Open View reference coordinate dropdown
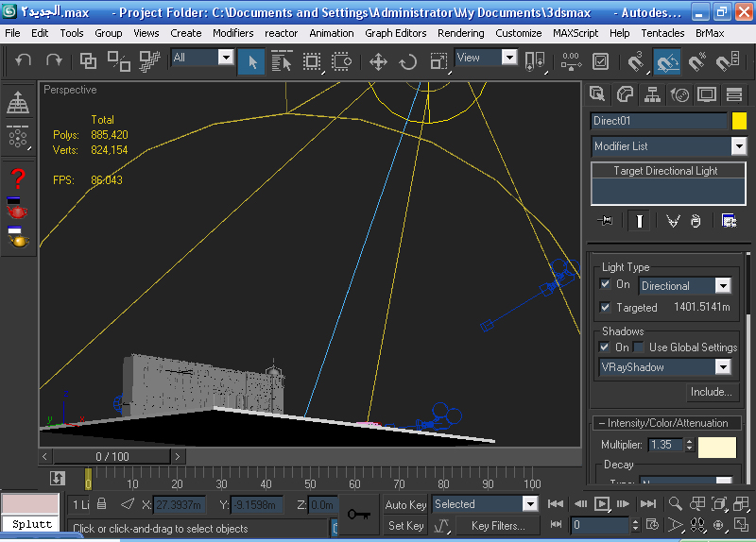Image resolution: width=756 pixels, height=542 pixels. click(x=509, y=58)
